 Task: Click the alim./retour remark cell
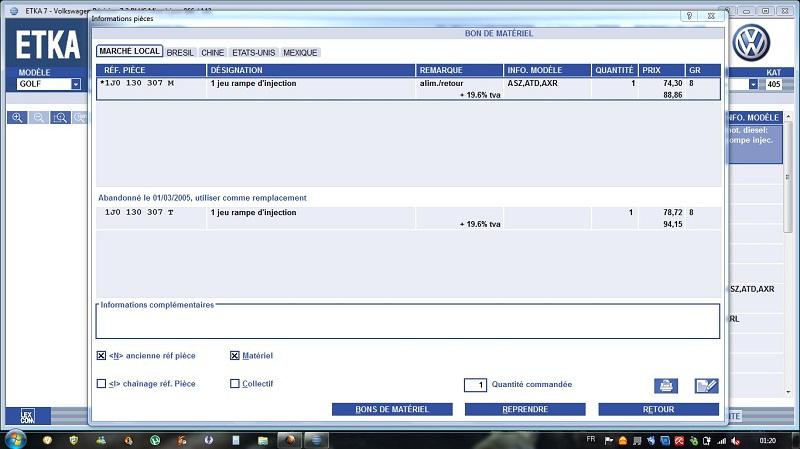pos(441,83)
